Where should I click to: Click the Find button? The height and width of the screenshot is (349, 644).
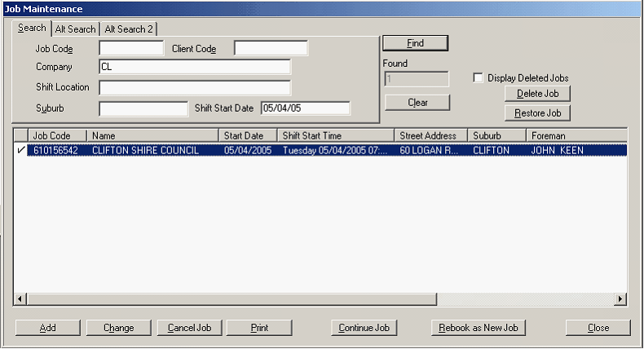415,43
